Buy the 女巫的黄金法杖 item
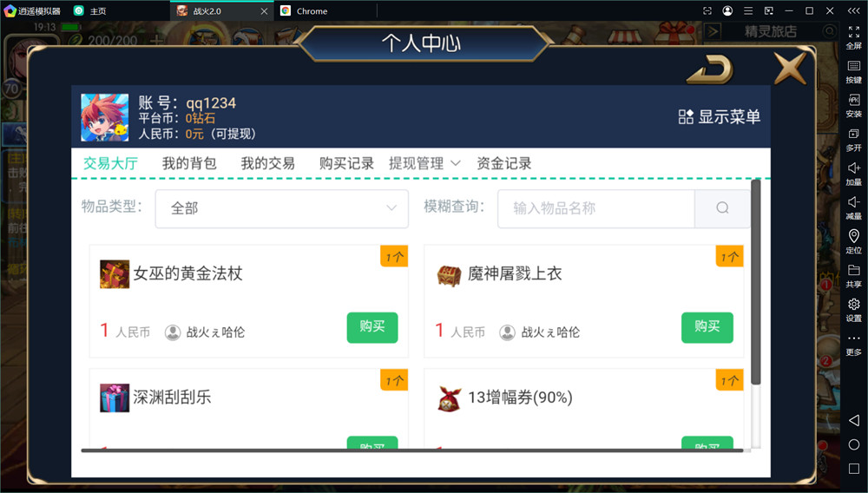868x493 pixels. [x=372, y=327]
